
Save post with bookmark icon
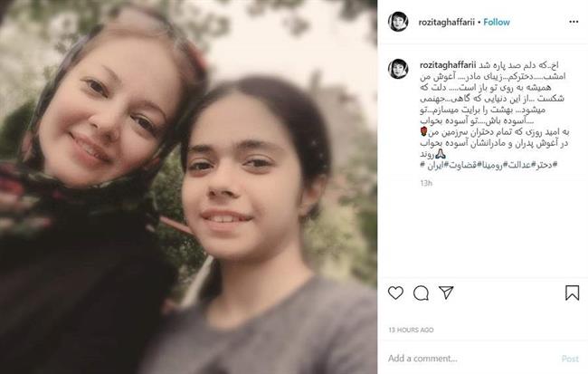pyautogui.click(x=573, y=292)
